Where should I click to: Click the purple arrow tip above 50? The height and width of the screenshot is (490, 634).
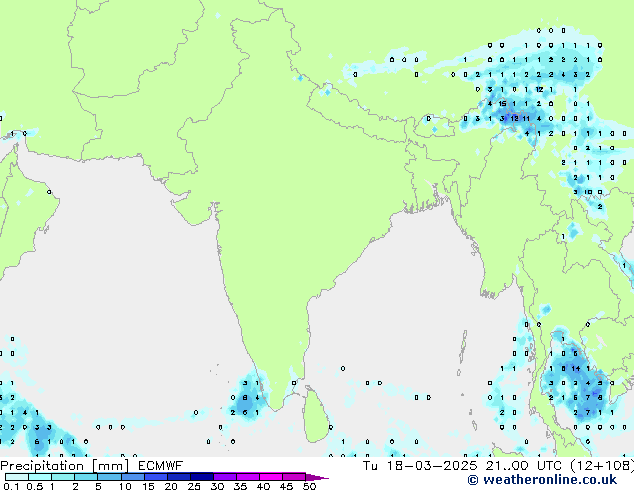pos(317,477)
